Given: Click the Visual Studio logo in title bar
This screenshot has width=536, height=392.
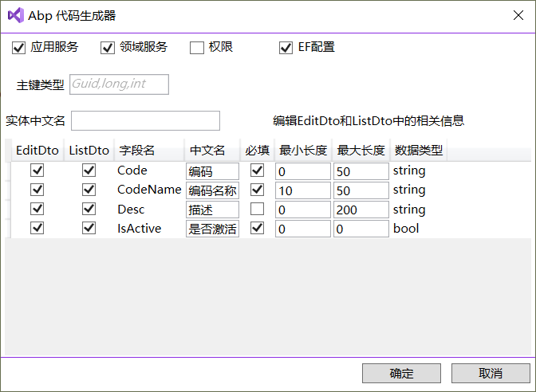Looking at the screenshot, I should click(x=16, y=15).
